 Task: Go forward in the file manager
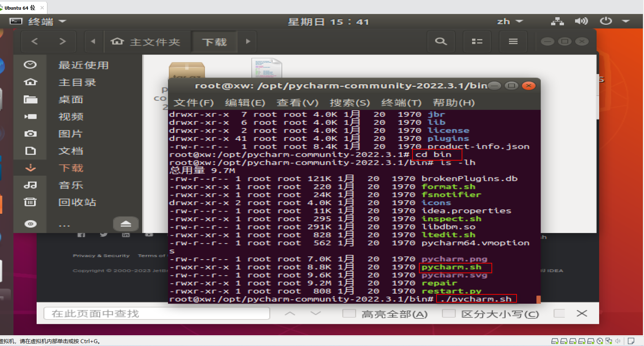click(x=62, y=42)
